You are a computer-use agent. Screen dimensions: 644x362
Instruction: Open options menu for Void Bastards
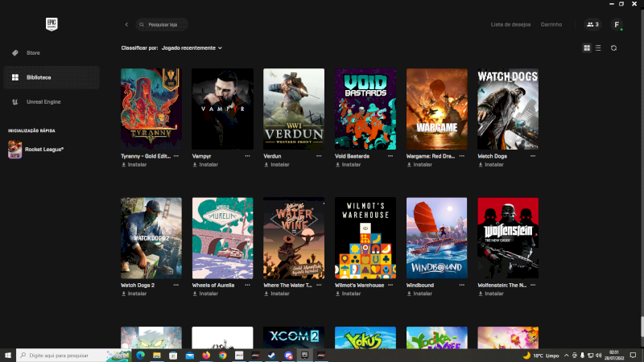click(x=390, y=156)
